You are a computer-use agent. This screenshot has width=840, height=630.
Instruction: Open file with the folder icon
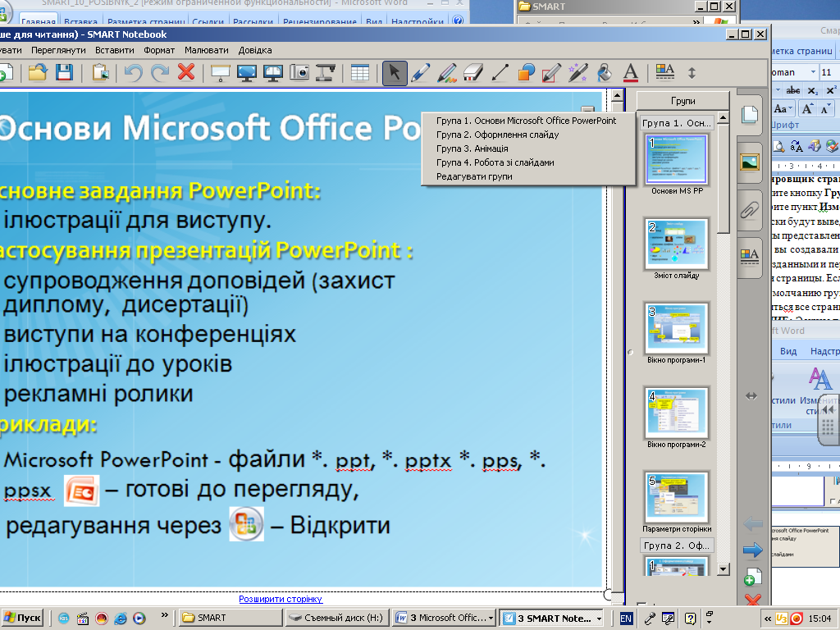(38, 72)
